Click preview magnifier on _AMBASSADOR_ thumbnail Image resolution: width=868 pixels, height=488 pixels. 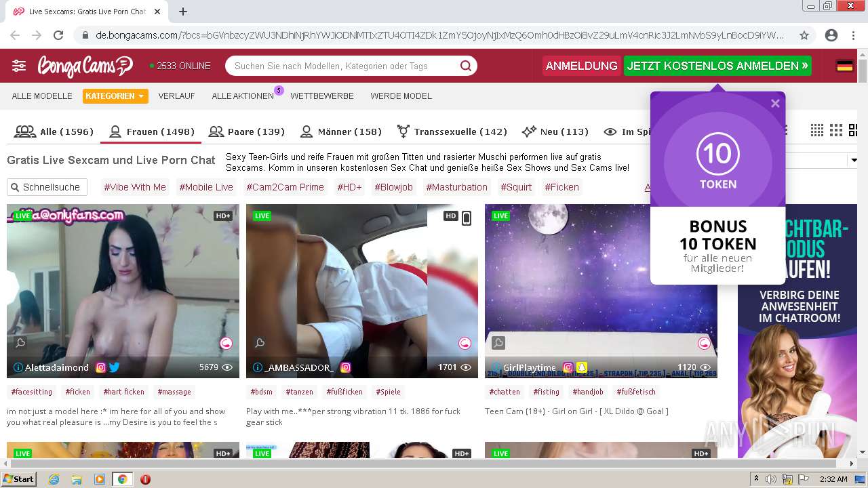pos(259,343)
